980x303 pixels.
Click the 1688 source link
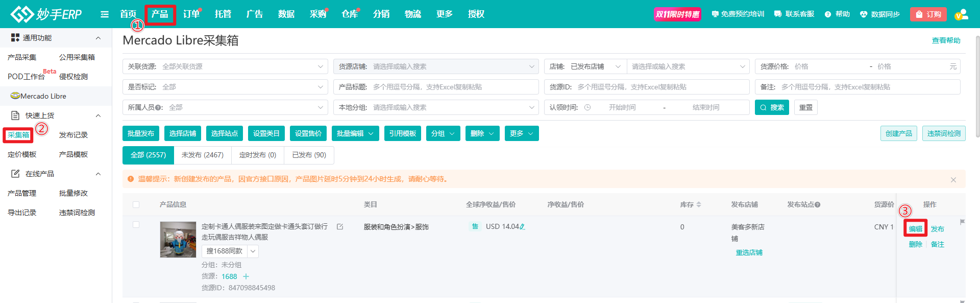pyautogui.click(x=229, y=276)
